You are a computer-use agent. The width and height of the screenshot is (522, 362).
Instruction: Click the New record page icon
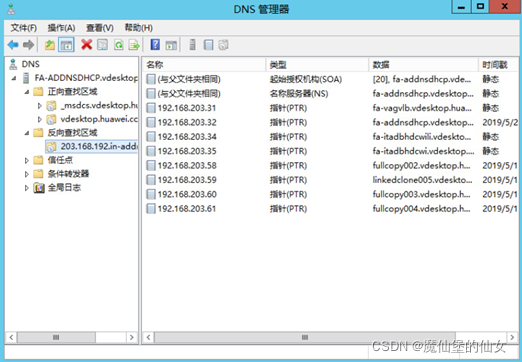click(208, 45)
